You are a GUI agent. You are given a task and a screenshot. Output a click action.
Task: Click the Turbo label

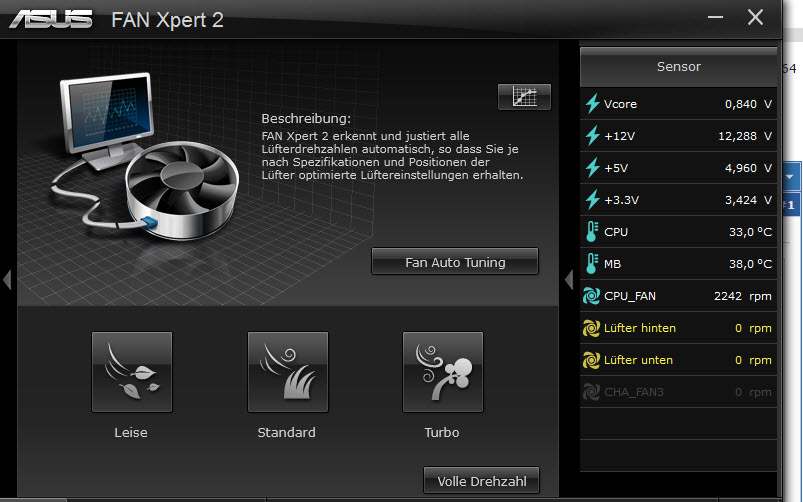pyautogui.click(x=441, y=432)
